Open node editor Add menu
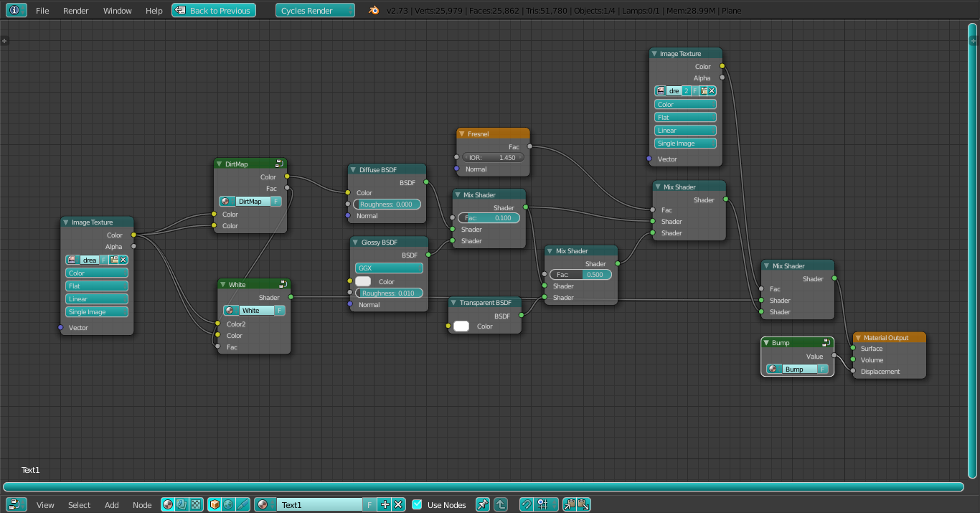This screenshot has width=980, height=513. [x=112, y=505]
